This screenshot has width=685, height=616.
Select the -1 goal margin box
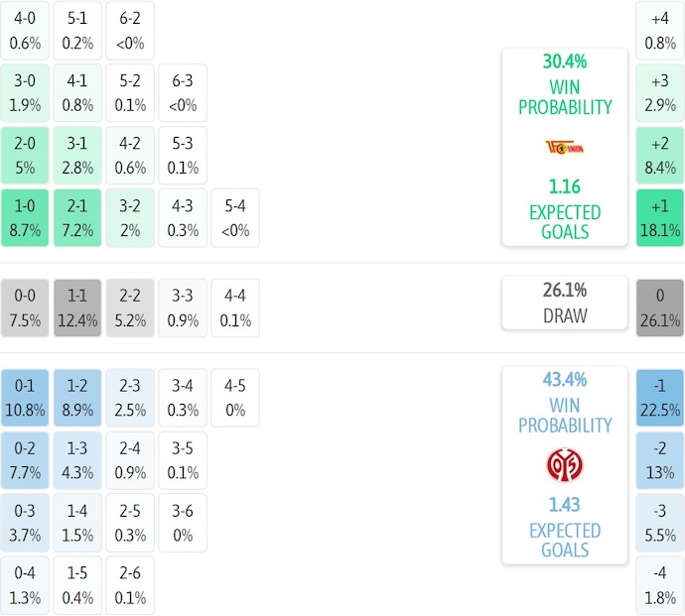click(660, 397)
